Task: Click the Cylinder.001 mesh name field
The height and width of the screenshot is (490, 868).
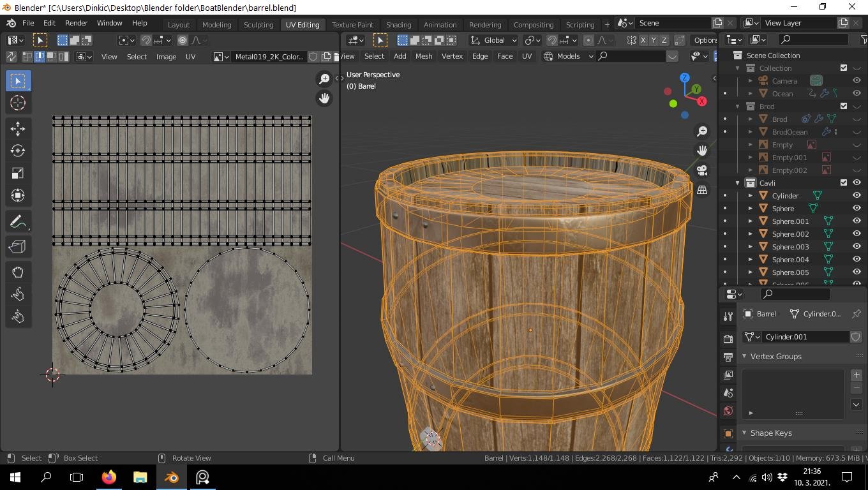Action: (805, 337)
